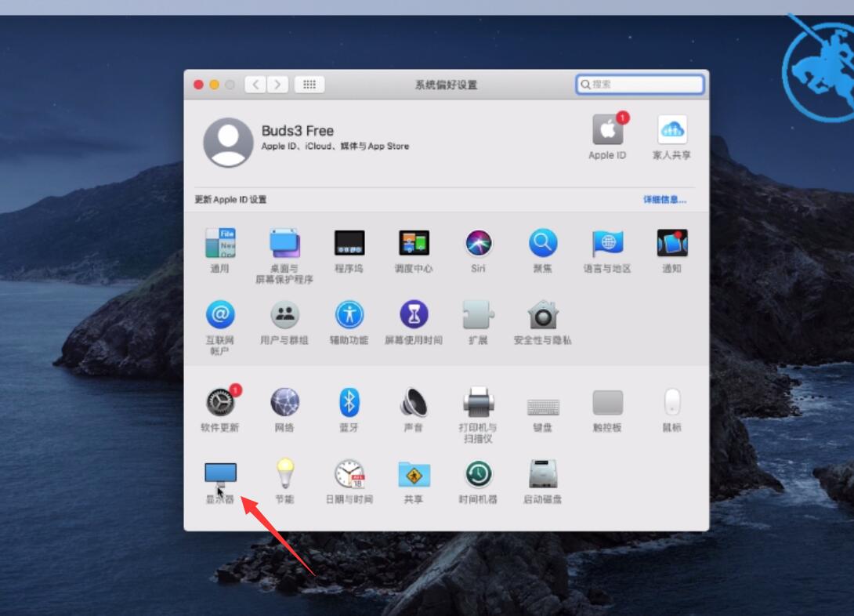Click the user profile avatar picture
This screenshot has width=854, height=616.
(x=228, y=142)
